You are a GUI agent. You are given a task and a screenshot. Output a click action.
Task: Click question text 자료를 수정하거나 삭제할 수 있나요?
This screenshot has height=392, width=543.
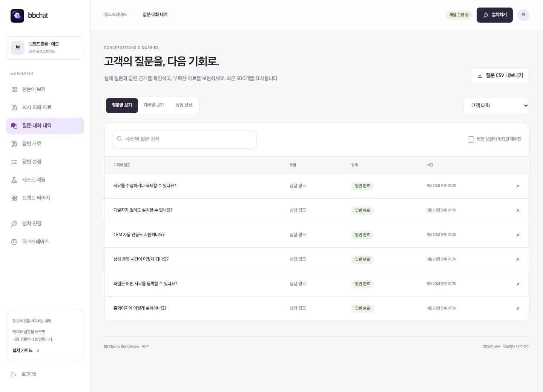tap(145, 186)
